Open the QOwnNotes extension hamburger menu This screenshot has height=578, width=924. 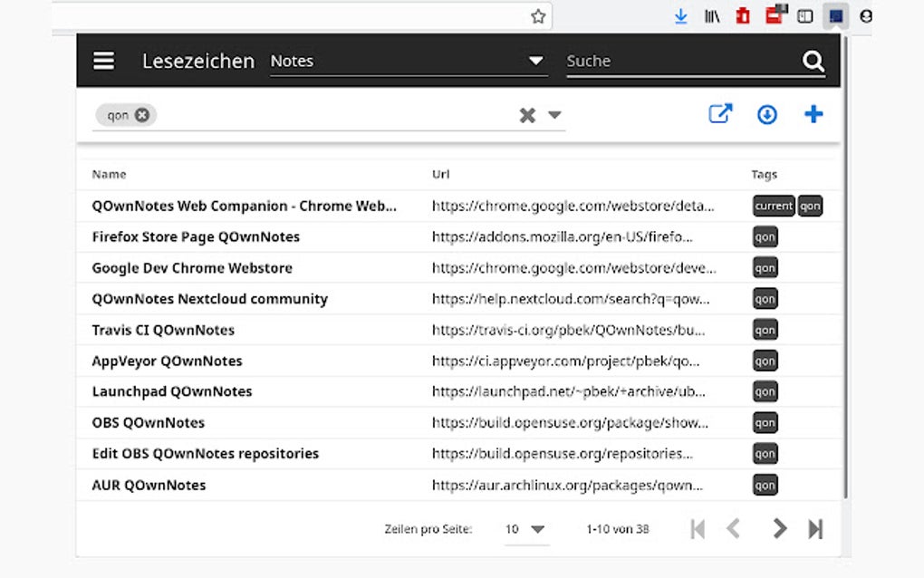point(103,60)
